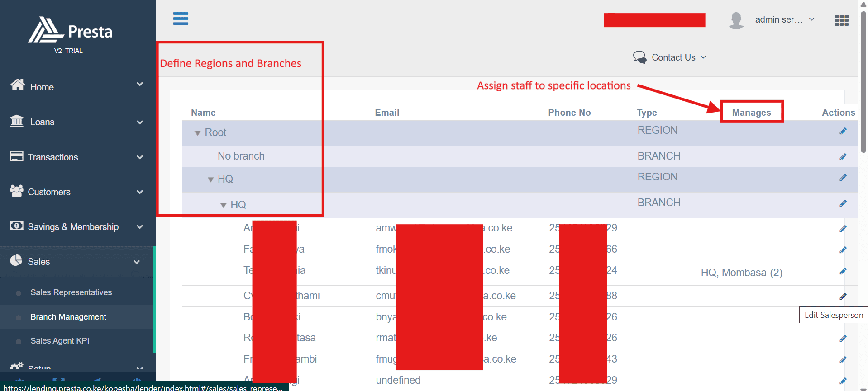Click the Manages column header

tap(751, 113)
